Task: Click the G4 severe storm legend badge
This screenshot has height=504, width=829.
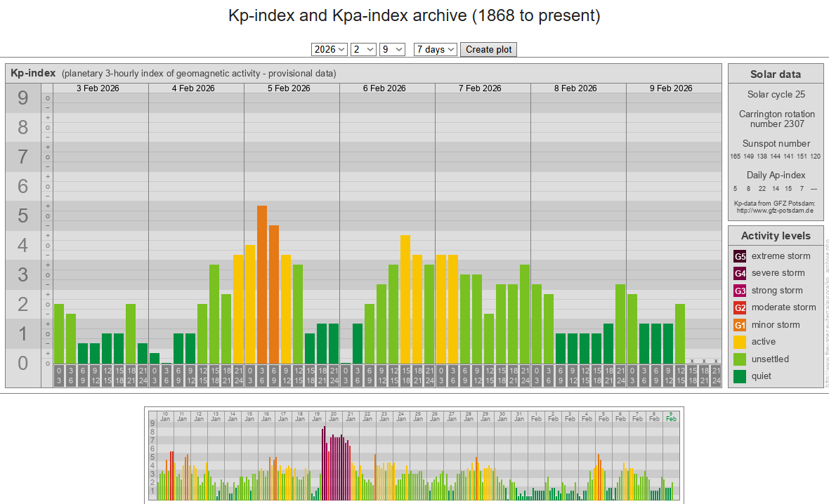Action: tap(740, 273)
